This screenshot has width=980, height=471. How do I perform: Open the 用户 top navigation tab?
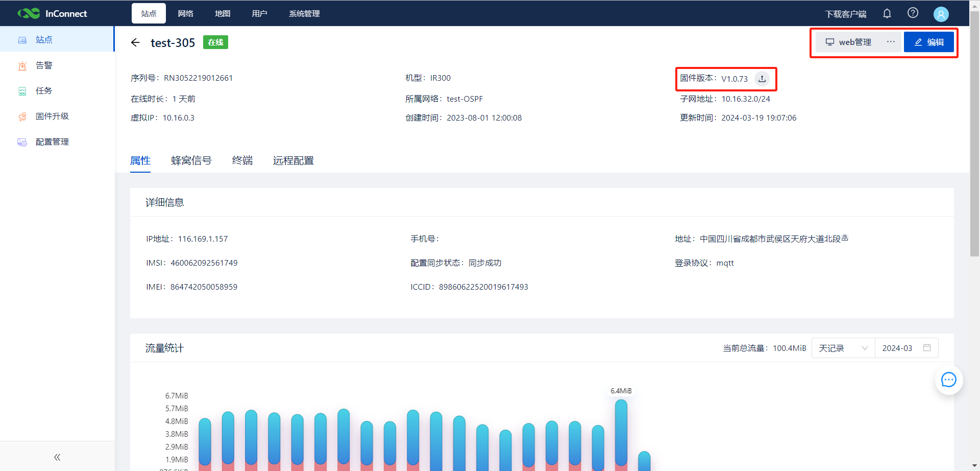pyautogui.click(x=259, y=13)
